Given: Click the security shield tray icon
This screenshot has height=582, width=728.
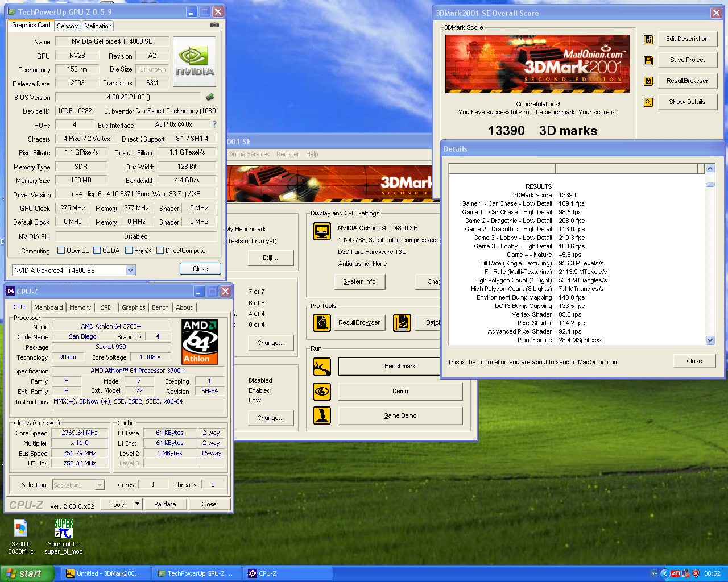Looking at the screenshot, I should pyautogui.click(x=696, y=573).
